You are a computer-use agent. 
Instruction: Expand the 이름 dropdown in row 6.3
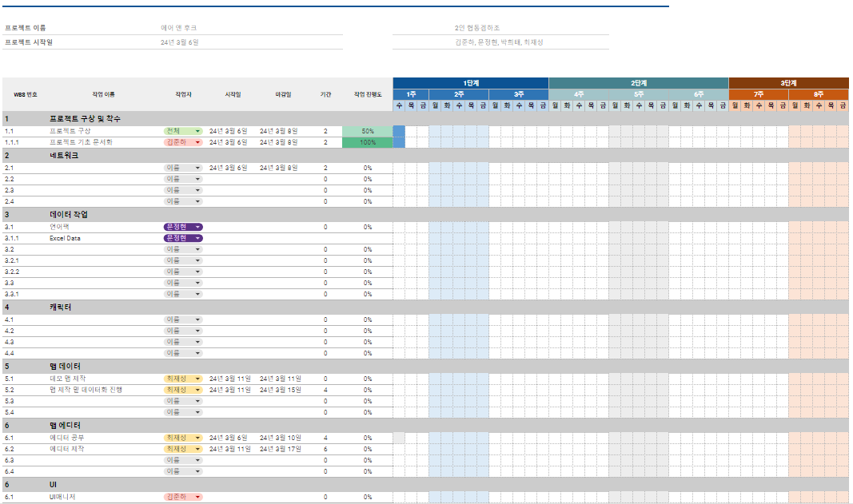[183, 460]
